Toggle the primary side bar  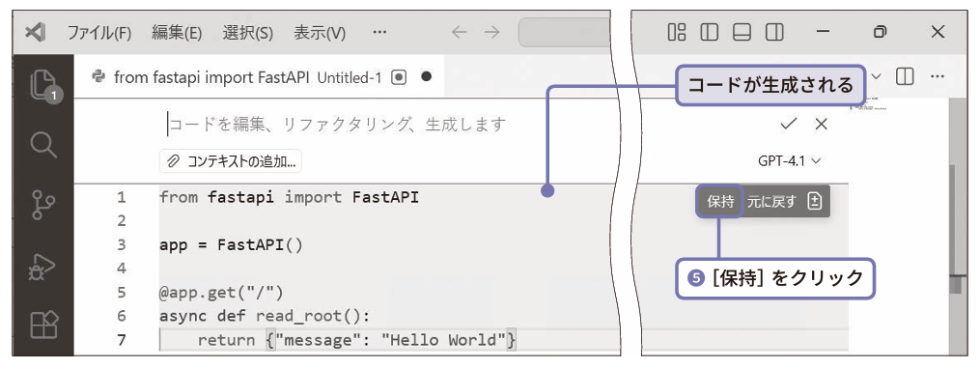(709, 32)
